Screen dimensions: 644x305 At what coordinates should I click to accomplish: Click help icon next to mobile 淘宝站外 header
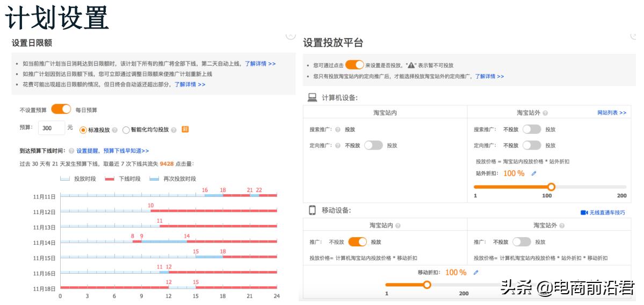(562, 225)
